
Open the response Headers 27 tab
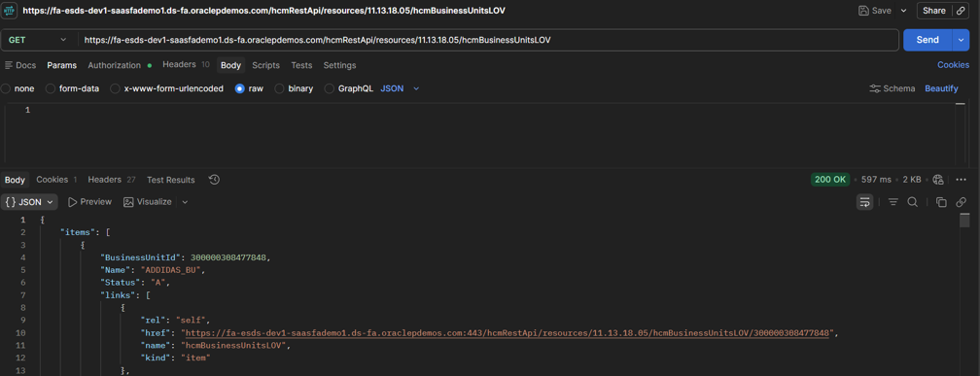(111, 179)
